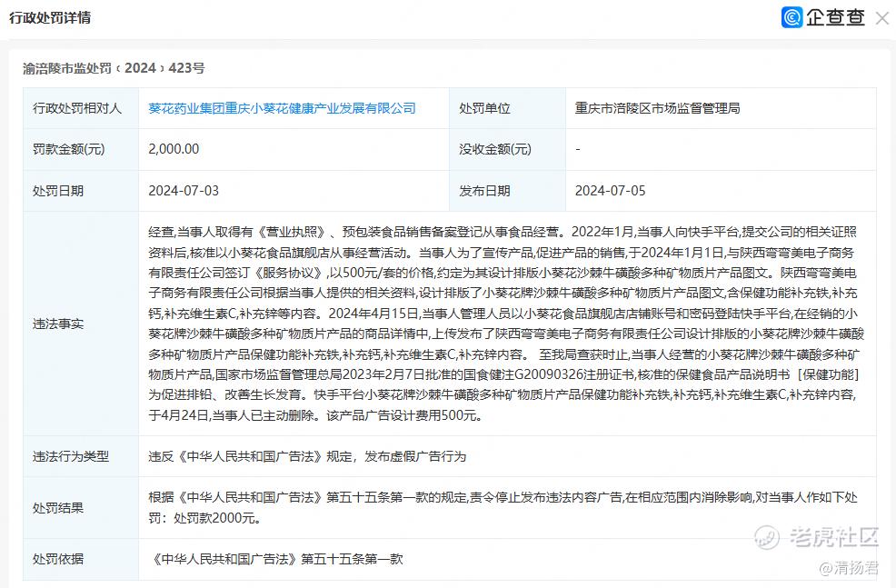896x588 pixels.
Task: Select 《中华人民共和国广告法》第五十五条第一款 basis text
Action: tap(276, 559)
